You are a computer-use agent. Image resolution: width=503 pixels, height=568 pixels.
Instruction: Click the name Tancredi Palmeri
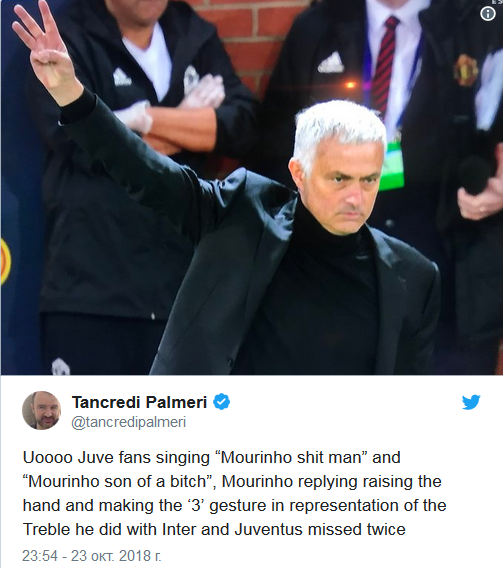pyautogui.click(x=139, y=402)
